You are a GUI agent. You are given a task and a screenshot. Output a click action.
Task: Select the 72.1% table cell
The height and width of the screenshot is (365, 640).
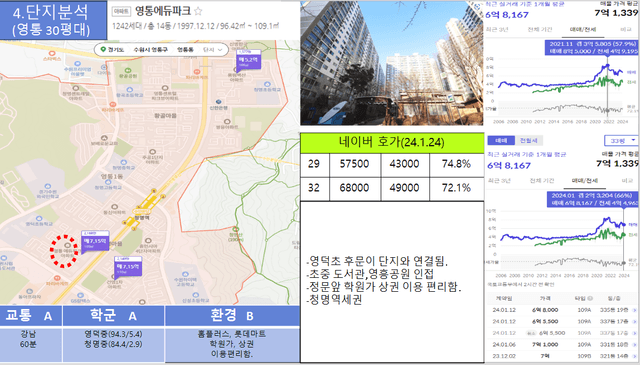pos(456,188)
